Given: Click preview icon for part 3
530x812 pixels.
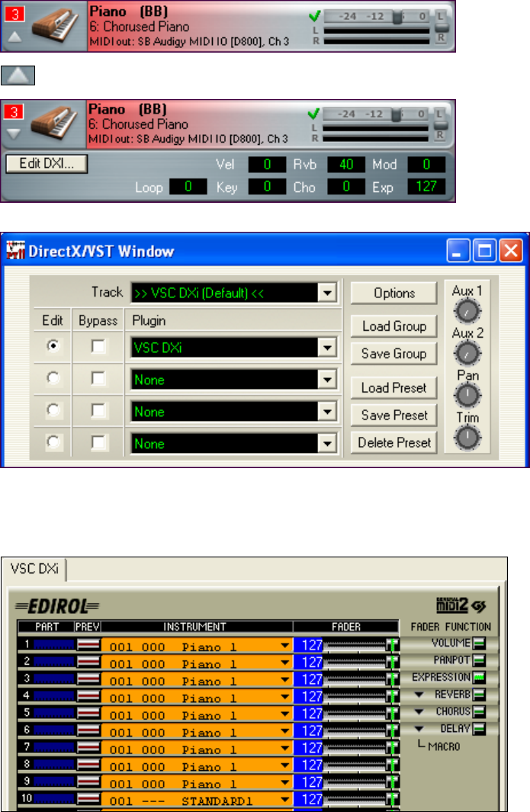Looking at the screenshot, I should pyautogui.click(x=88, y=679).
